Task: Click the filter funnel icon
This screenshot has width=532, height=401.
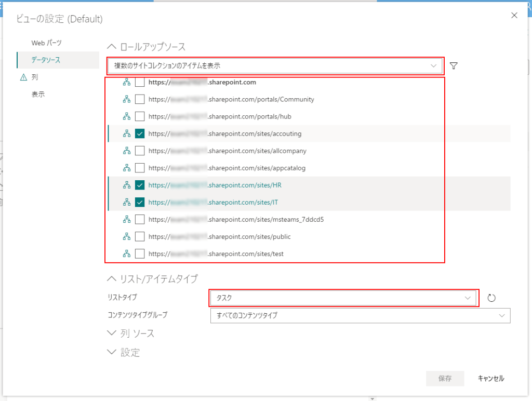Action: pos(454,66)
